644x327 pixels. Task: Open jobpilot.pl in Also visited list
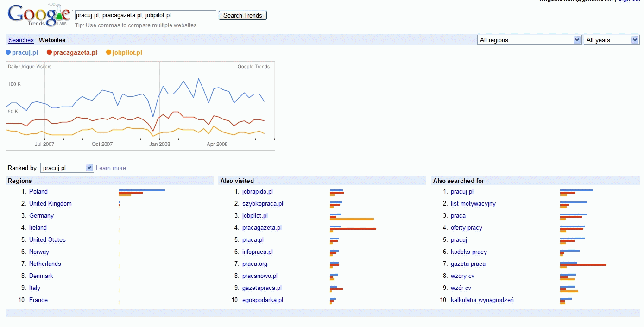tap(255, 216)
